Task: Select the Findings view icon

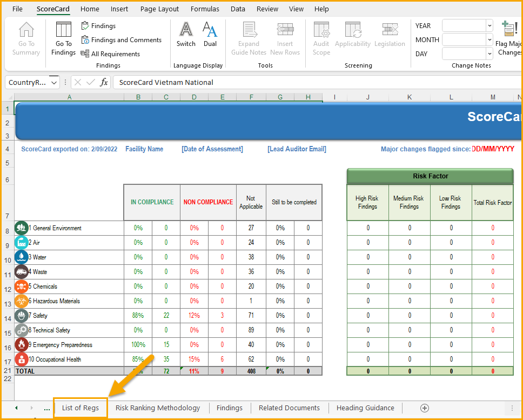Action: point(85,26)
